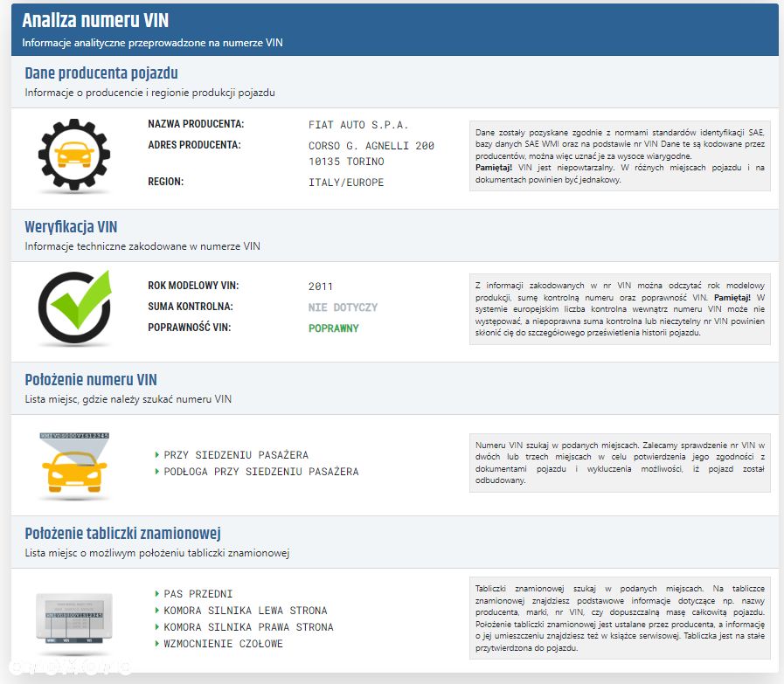Click the info box beginning 'Numeru VIN szukaj'
The width and height of the screenshot is (784, 684).
620,463
